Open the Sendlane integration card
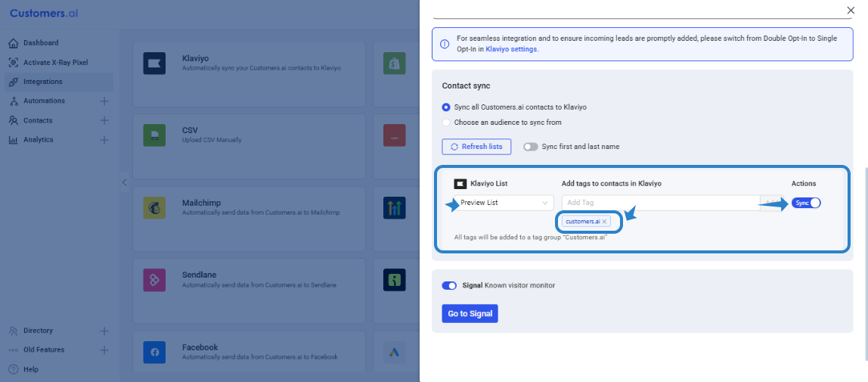Image resolution: width=868 pixels, height=382 pixels. (249, 290)
